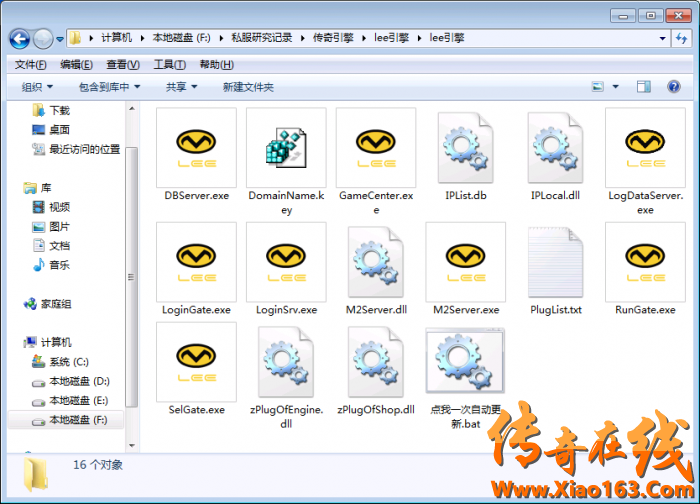
Task: Click the refresh button beside address bar
Action: 681,38
